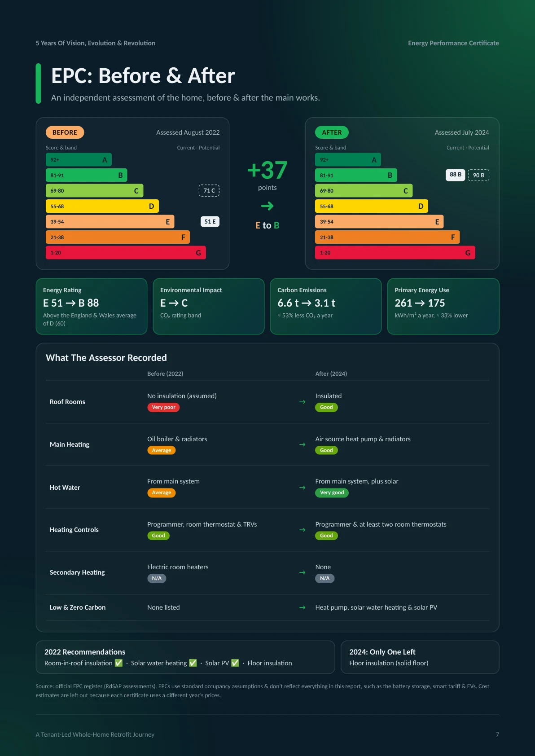Click the Good badge under Insulated
The width and height of the screenshot is (535, 756).
coord(326,407)
